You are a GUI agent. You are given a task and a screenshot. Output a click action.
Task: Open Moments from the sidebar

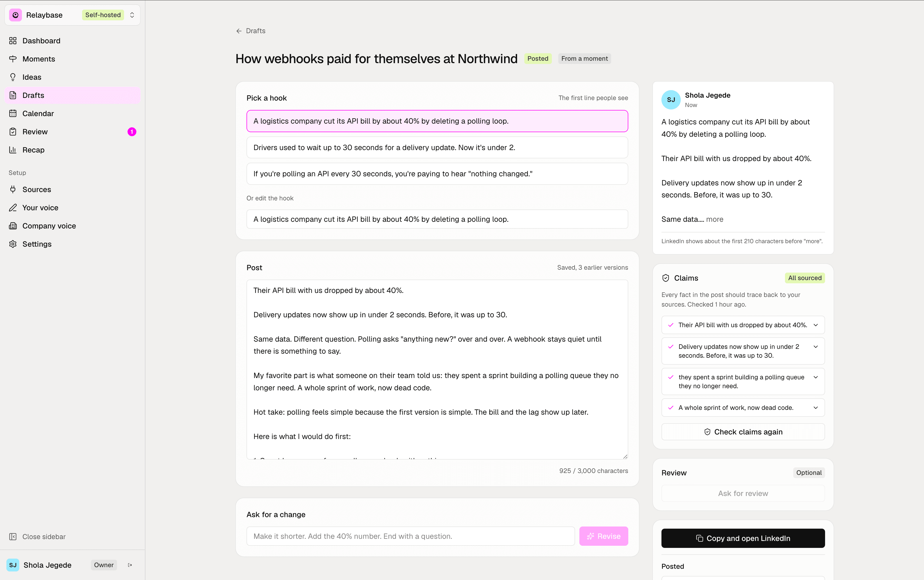point(72,59)
